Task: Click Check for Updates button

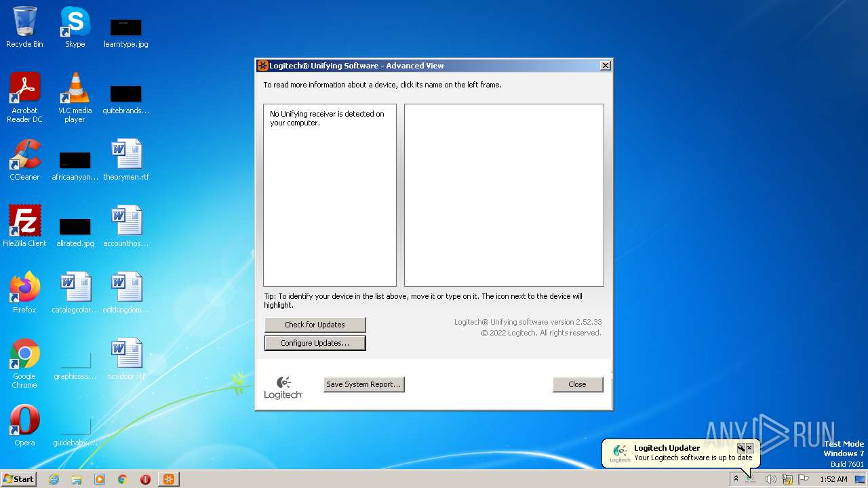Action: pyautogui.click(x=315, y=325)
